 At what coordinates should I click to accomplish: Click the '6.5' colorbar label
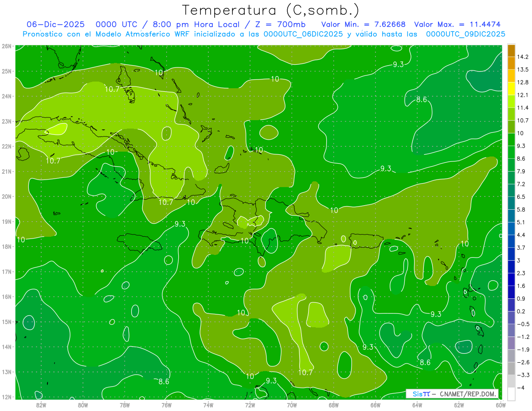coord(521,196)
